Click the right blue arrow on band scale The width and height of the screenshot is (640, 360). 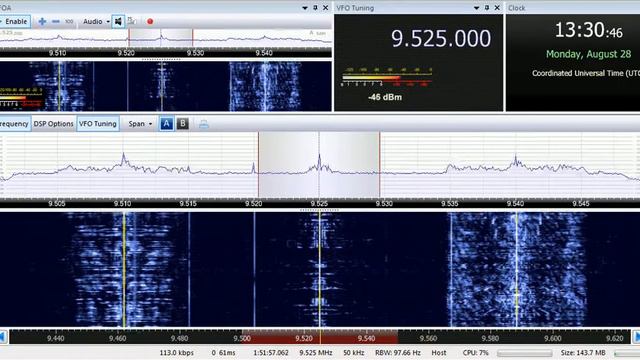click(x=636, y=337)
